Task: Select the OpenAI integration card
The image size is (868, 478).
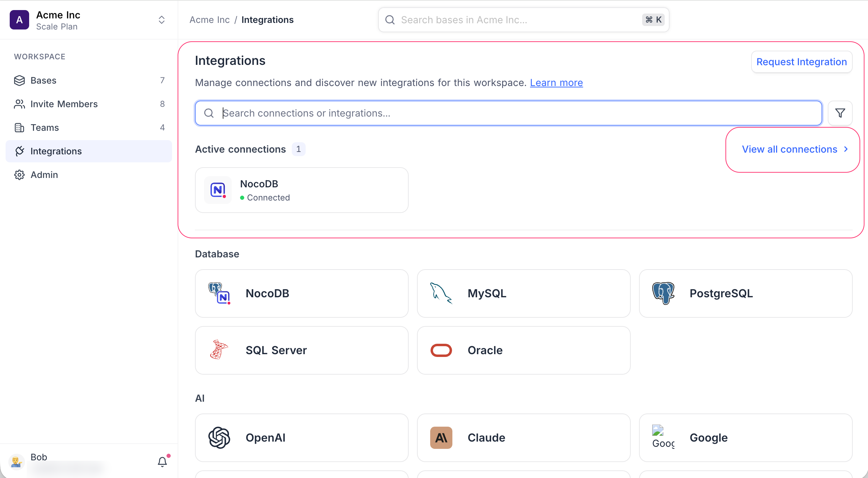Action: 301,438
